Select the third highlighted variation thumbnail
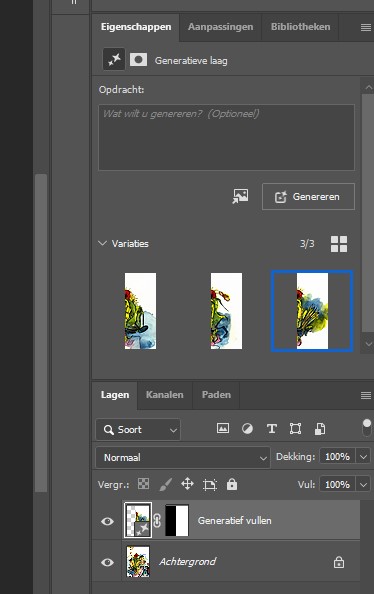Screen dimensions: 374x594 [x=312, y=311]
